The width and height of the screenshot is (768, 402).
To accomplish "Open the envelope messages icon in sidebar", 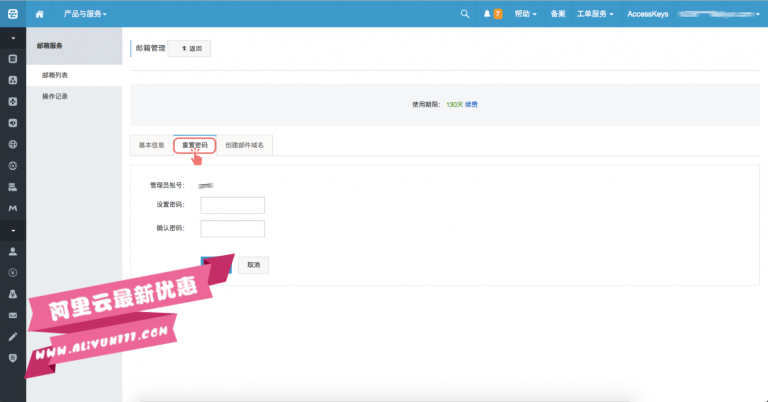I will (13, 315).
